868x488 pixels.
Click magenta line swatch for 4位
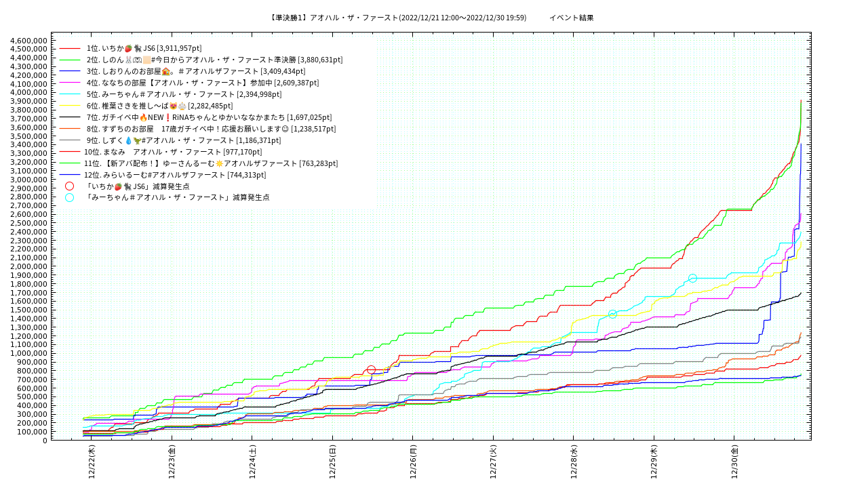point(69,83)
